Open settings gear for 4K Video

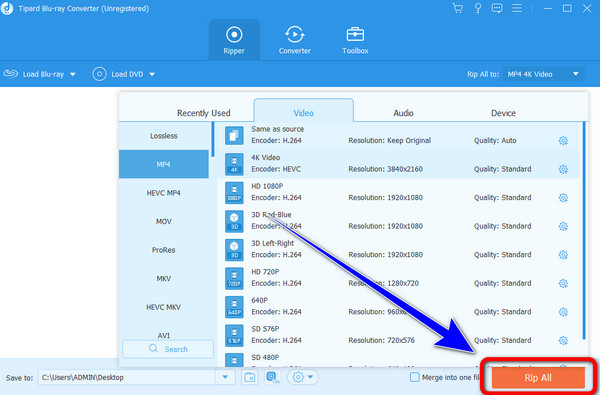(563, 169)
